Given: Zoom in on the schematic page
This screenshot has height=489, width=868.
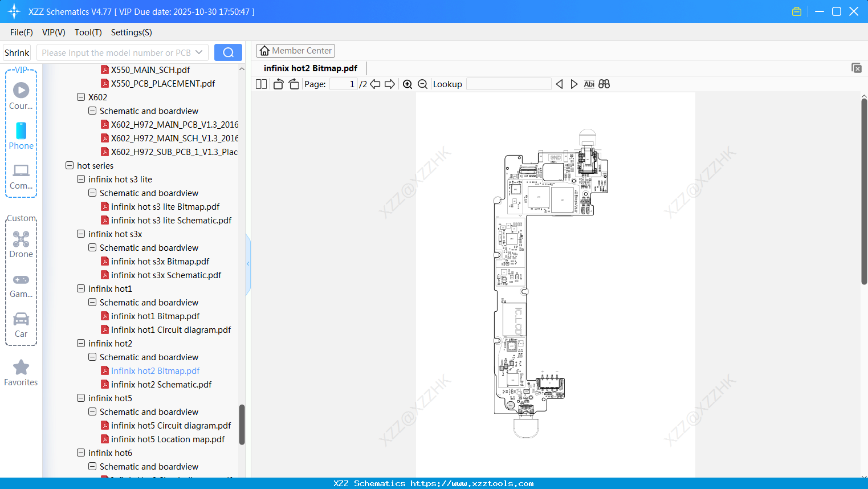Looking at the screenshot, I should tap(407, 84).
